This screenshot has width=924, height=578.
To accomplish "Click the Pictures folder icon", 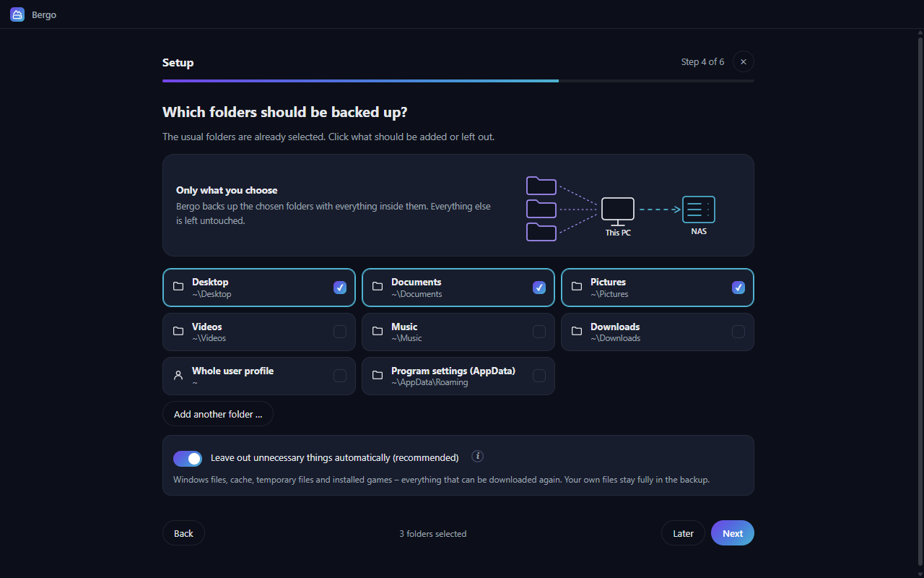I will (x=577, y=287).
